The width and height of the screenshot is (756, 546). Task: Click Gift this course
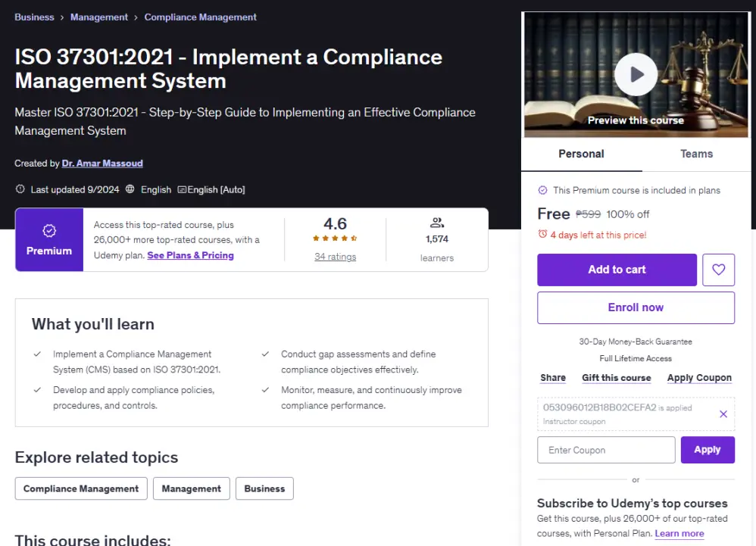[616, 378]
